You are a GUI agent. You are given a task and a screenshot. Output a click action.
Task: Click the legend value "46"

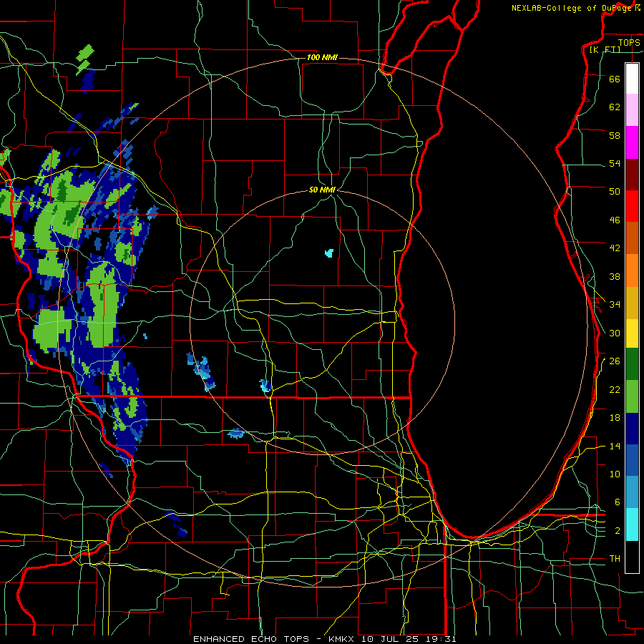pyautogui.click(x=615, y=220)
